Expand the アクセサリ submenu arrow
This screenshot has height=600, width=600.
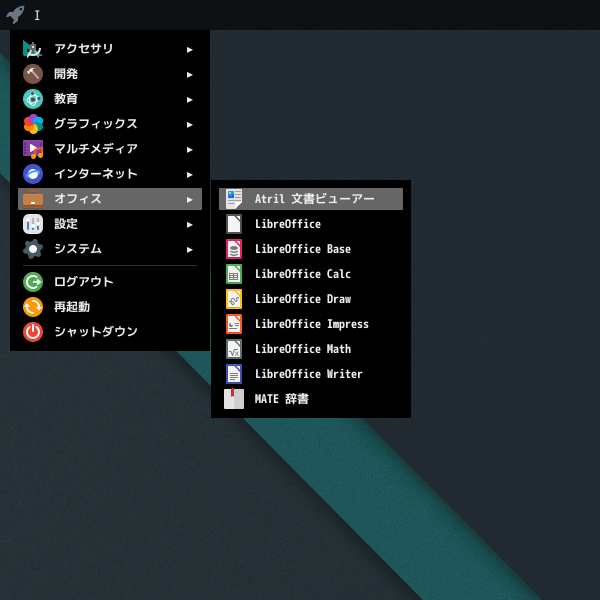click(x=189, y=50)
